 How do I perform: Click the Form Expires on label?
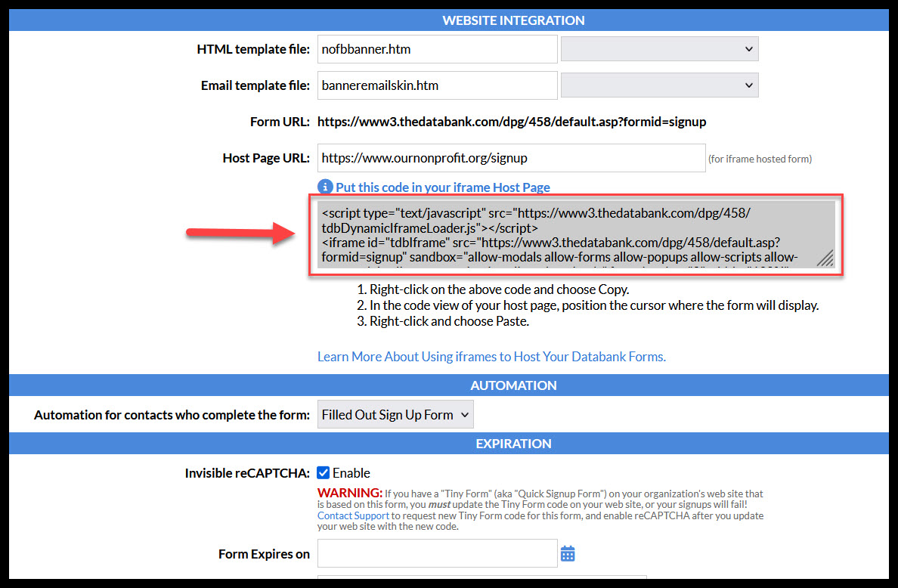coord(264,554)
